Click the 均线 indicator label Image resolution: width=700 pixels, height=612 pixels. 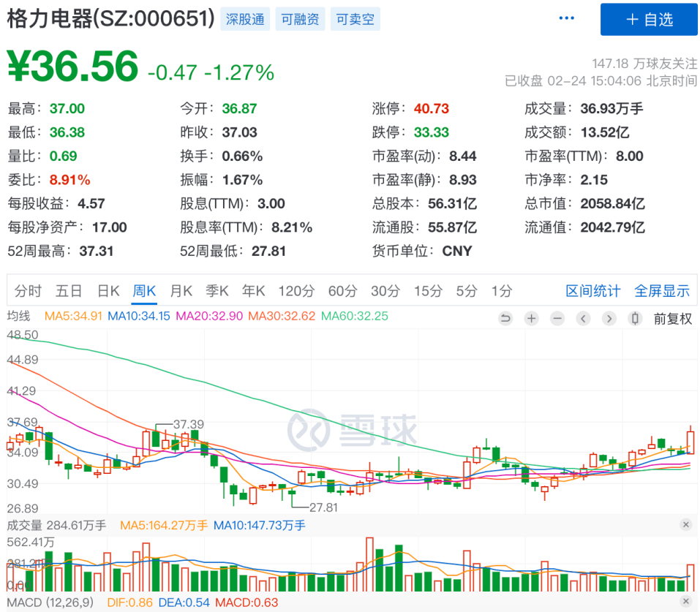(x=19, y=316)
